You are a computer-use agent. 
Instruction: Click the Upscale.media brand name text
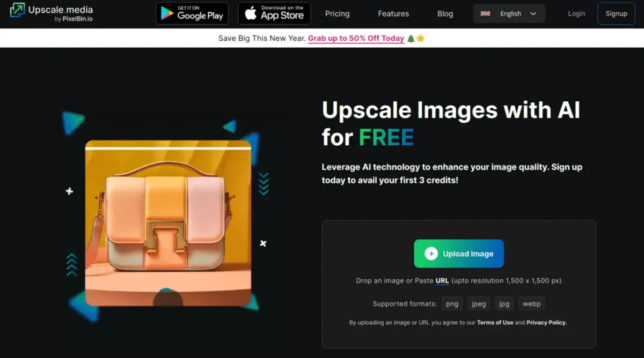point(61,10)
